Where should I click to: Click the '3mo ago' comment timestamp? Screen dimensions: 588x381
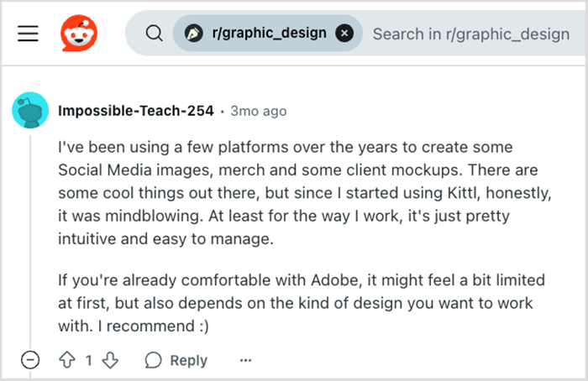click(259, 111)
